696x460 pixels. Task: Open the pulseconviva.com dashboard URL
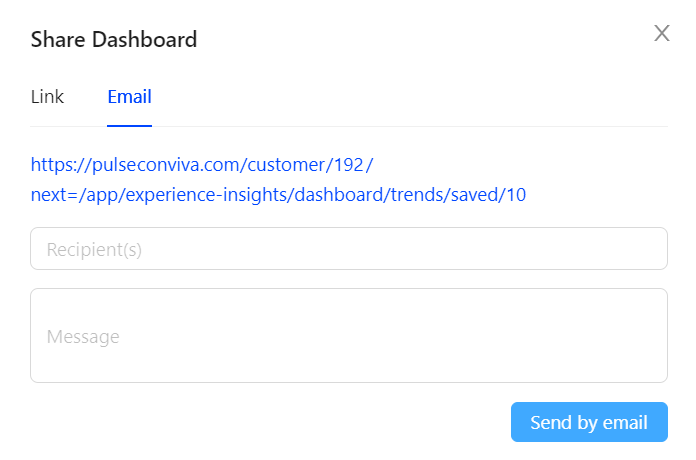click(202, 164)
